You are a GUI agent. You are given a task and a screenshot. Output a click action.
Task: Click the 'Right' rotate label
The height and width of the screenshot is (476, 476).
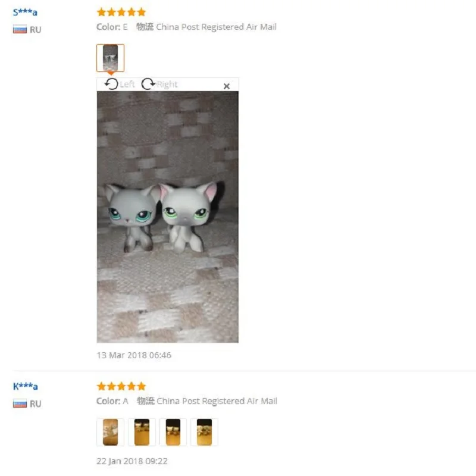[x=167, y=84]
